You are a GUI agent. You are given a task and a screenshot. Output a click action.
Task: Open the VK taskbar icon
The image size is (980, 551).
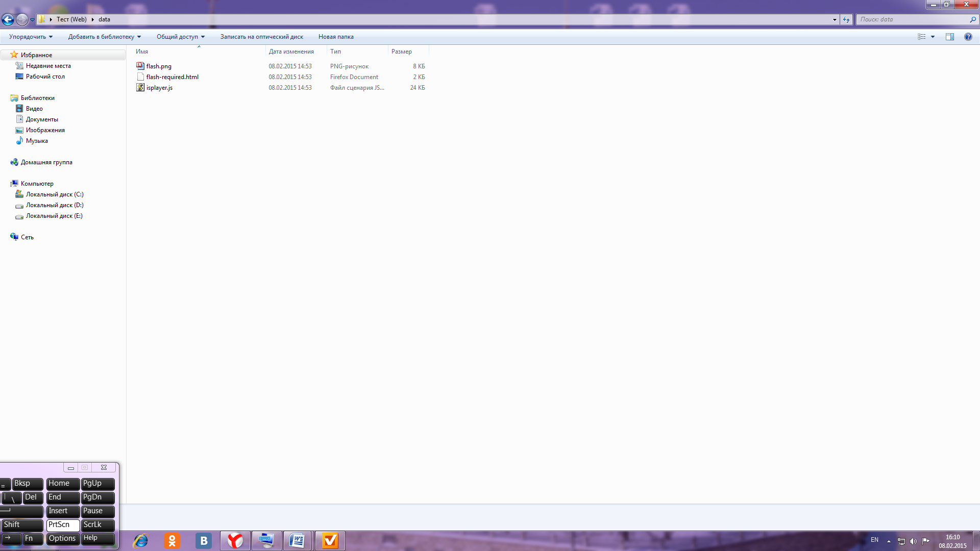pyautogui.click(x=204, y=541)
